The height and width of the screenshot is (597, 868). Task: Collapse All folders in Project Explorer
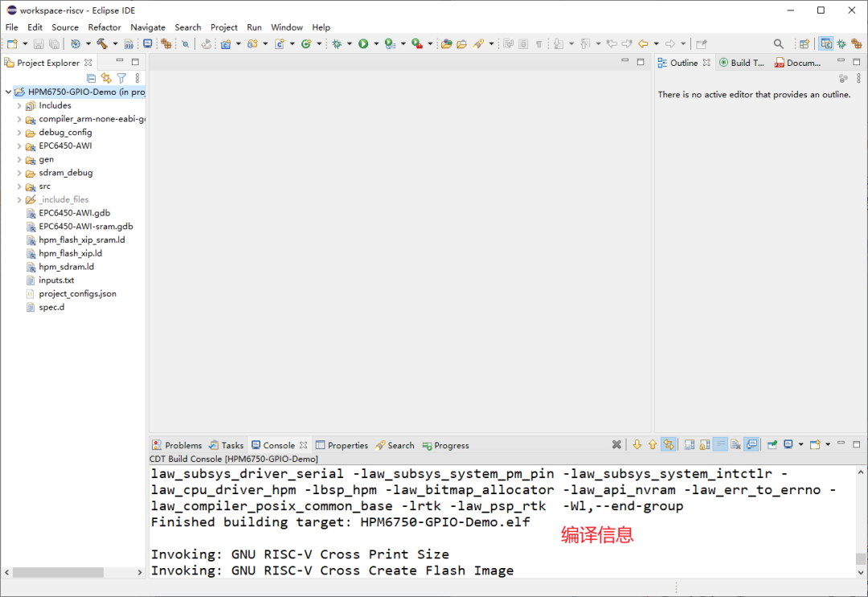[x=91, y=78]
